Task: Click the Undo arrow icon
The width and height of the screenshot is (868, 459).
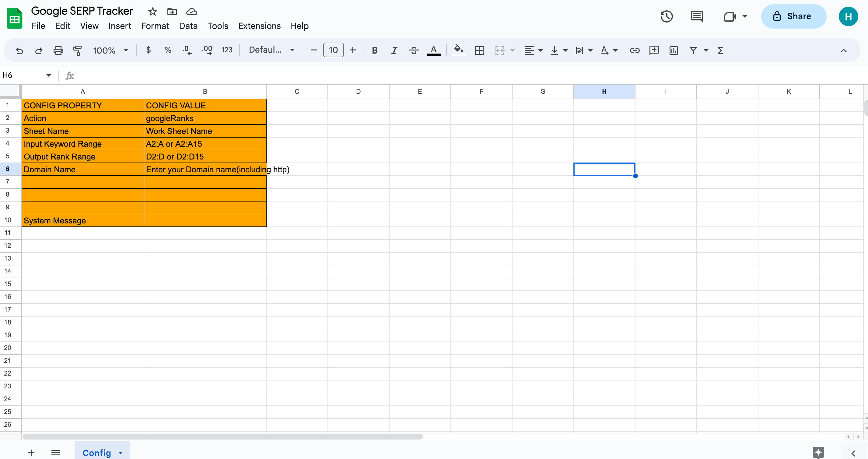Action: point(19,51)
